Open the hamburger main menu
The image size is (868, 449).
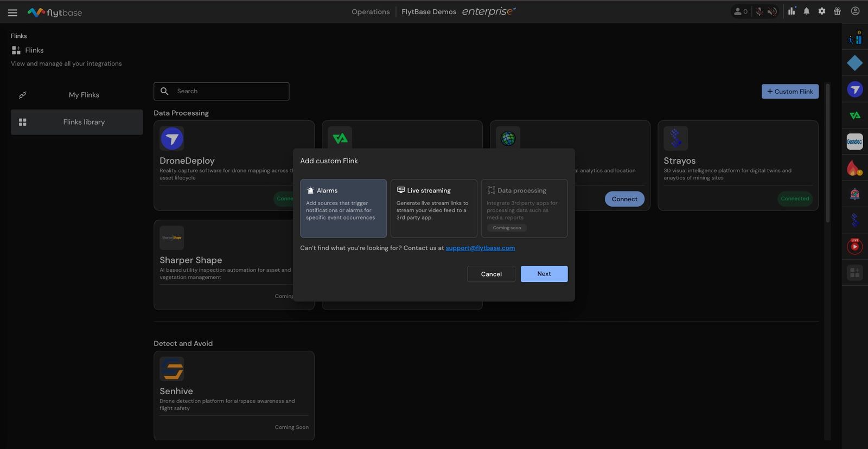pos(12,12)
